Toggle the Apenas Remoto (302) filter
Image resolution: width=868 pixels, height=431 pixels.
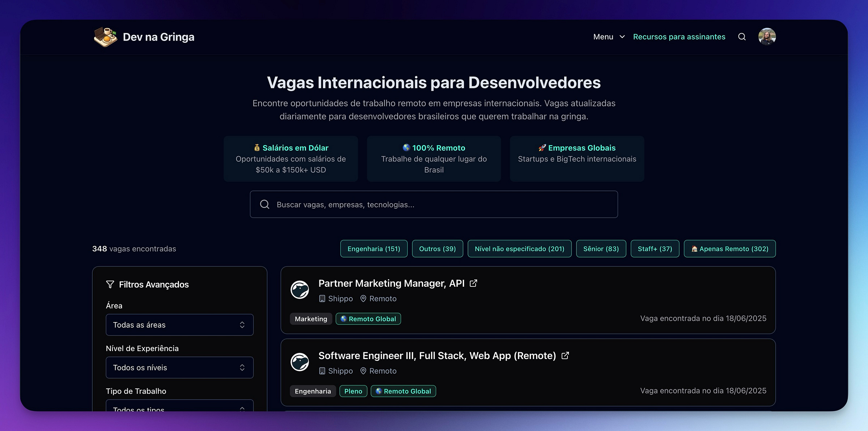(729, 249)
